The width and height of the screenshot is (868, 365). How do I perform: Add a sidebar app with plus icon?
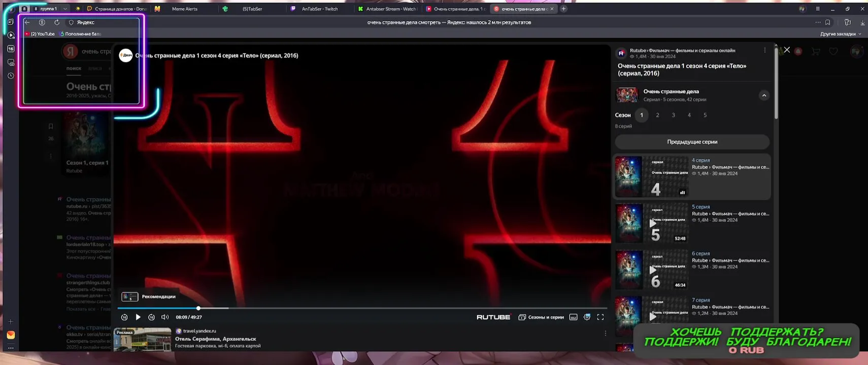[11, 321]
